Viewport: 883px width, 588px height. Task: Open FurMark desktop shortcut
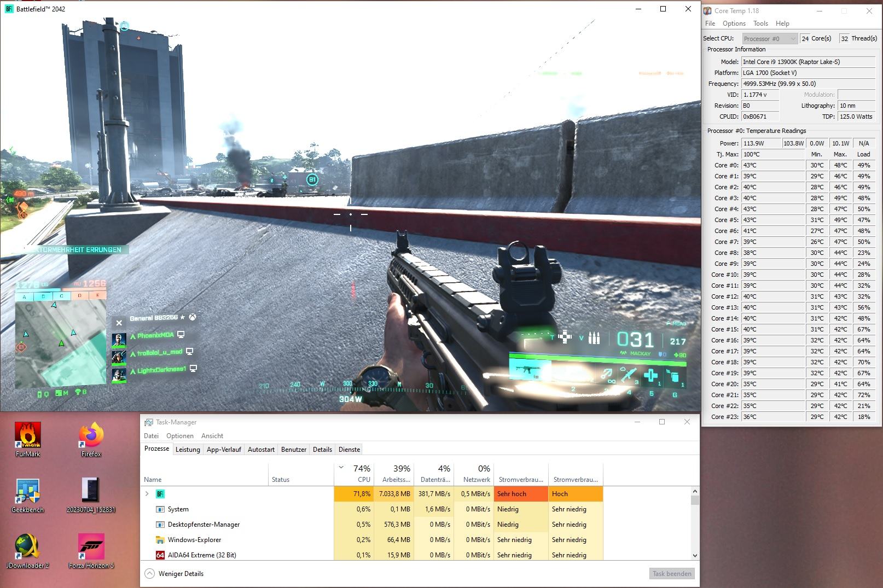27,440
